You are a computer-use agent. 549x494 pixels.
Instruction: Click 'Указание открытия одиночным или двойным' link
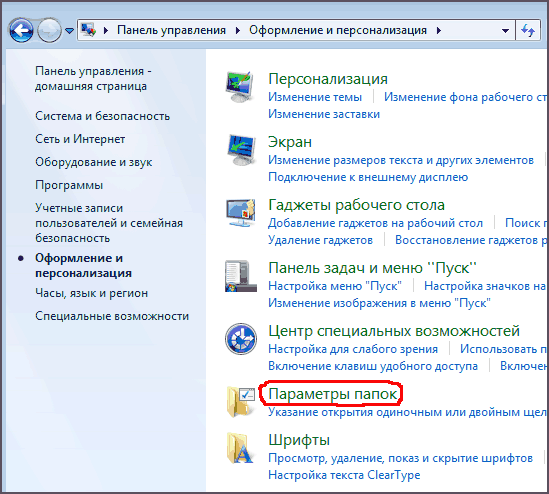407,412
